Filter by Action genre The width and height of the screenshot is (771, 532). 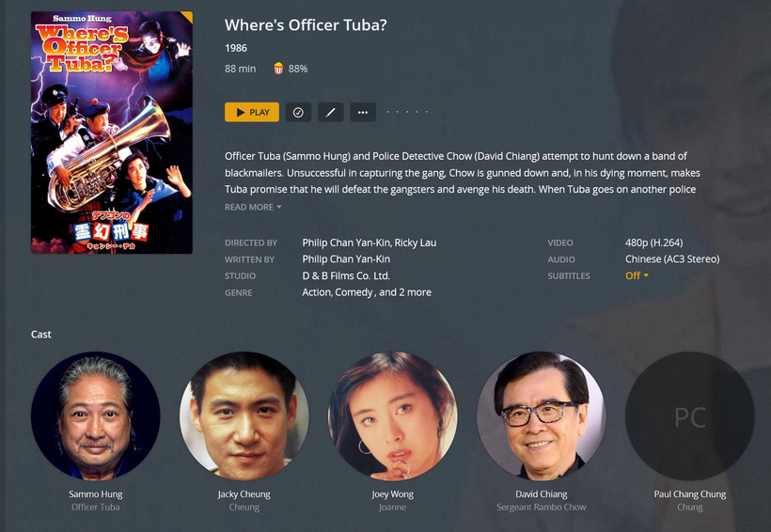[317, 292]
